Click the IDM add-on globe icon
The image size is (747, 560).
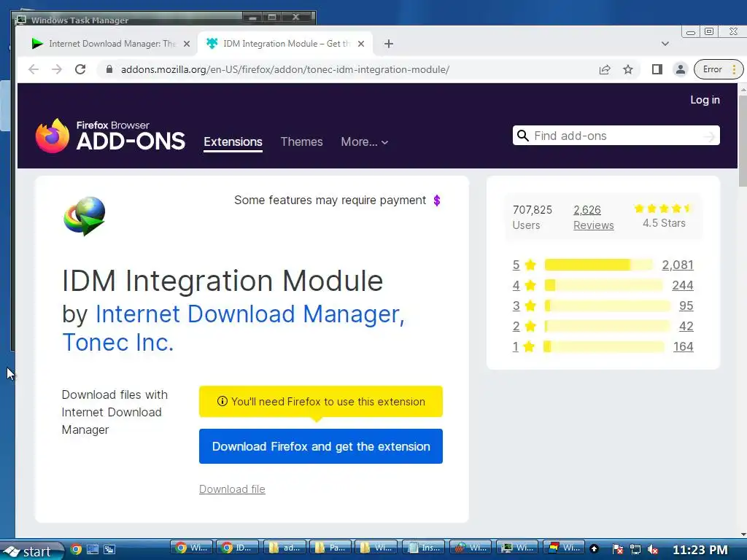[85, 216]
